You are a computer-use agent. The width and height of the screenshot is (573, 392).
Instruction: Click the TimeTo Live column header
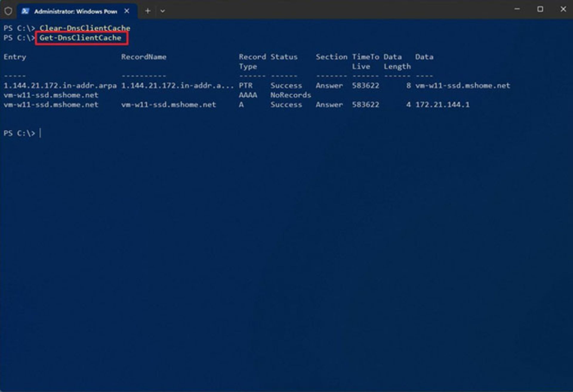click(x=366, y=61)
